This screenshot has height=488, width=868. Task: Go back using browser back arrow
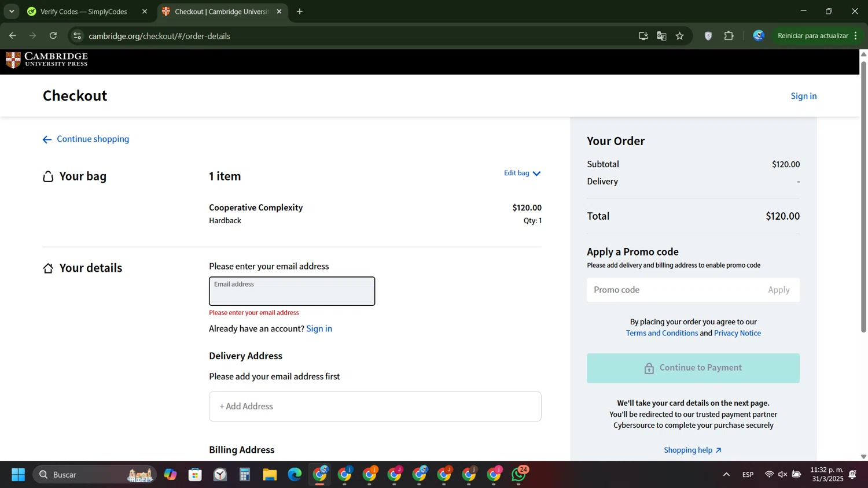point(12,36)
